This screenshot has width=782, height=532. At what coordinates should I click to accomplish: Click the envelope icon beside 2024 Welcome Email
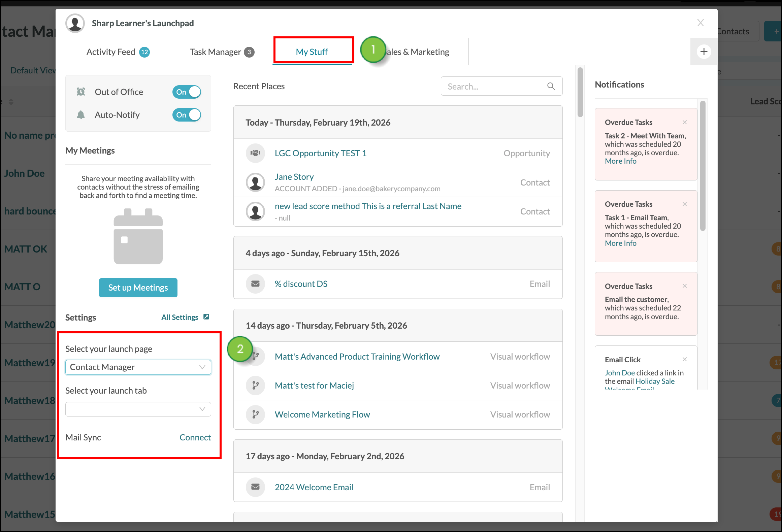pyautogui.click(x=255, y=487)
